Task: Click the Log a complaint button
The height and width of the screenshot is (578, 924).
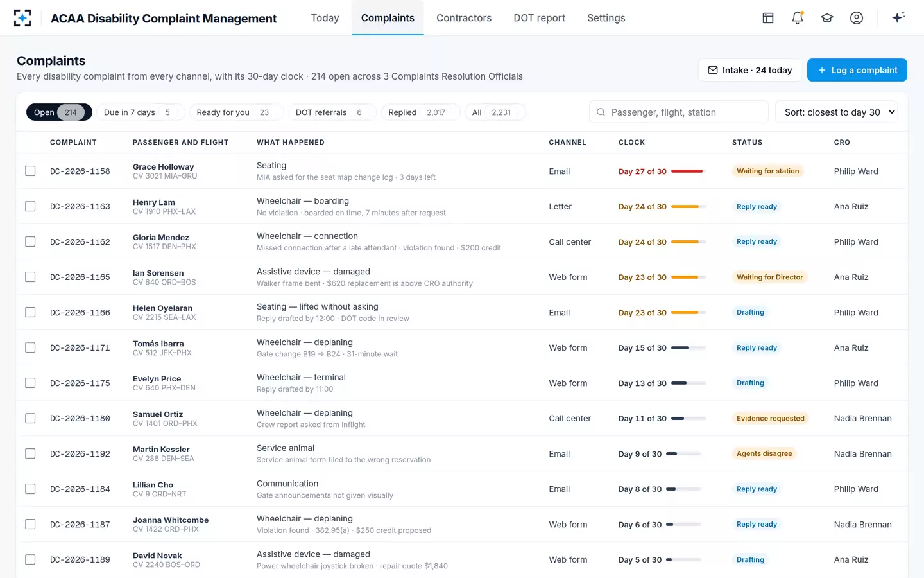Action: (857, 70)
